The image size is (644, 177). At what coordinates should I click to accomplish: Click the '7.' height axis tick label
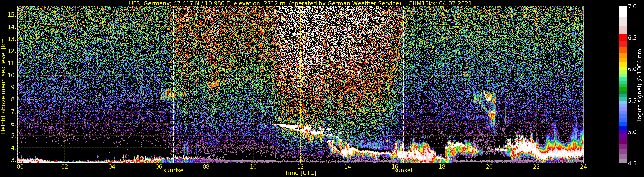[13, 112]
